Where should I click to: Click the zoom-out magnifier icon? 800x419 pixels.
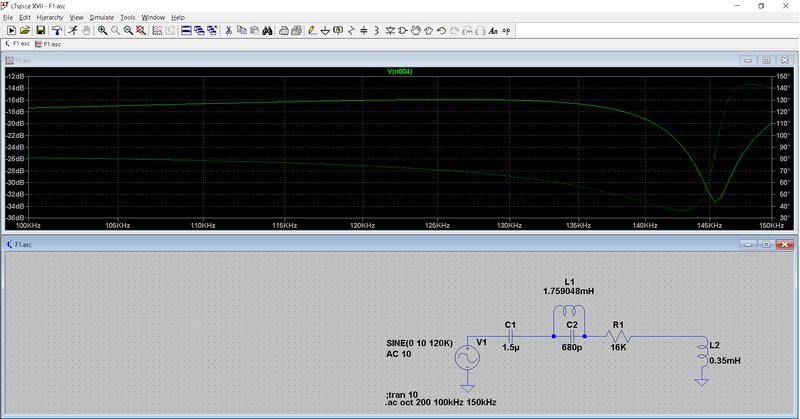[128, 31]
